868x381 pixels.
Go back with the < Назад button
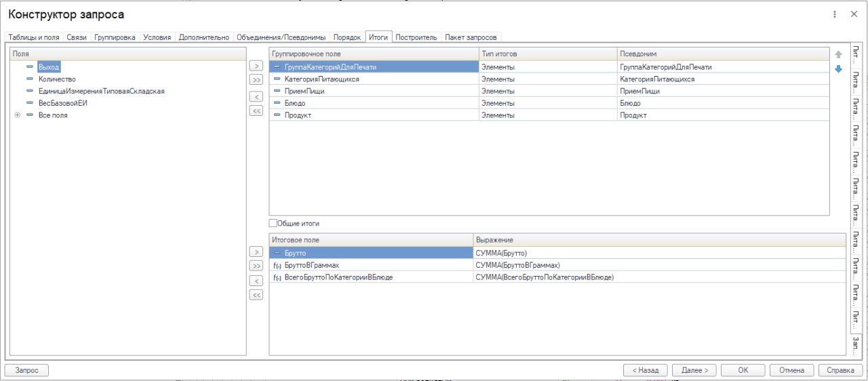(x=646, y=370)
